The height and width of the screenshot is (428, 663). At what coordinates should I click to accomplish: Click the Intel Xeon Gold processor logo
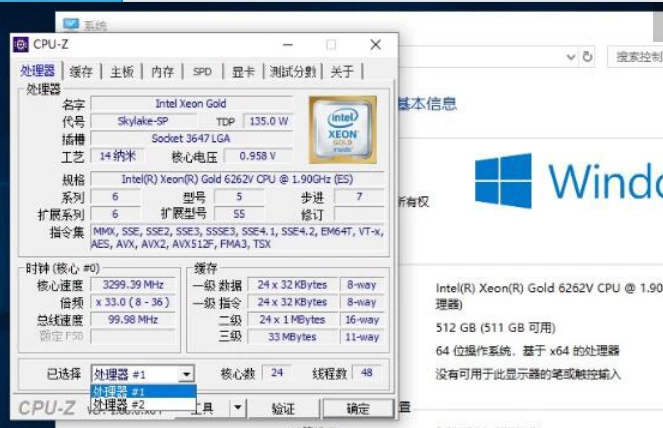coord(342,130)
